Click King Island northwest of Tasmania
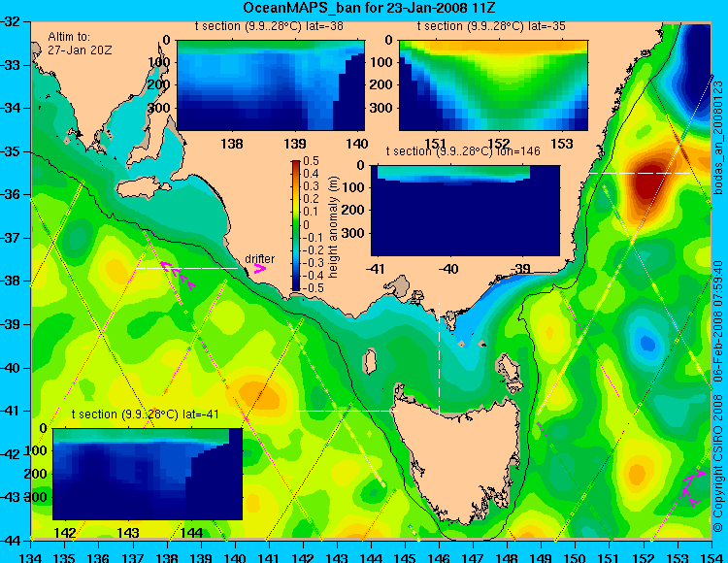The width and height of the screenshot is (728, 563). point(370,362)
